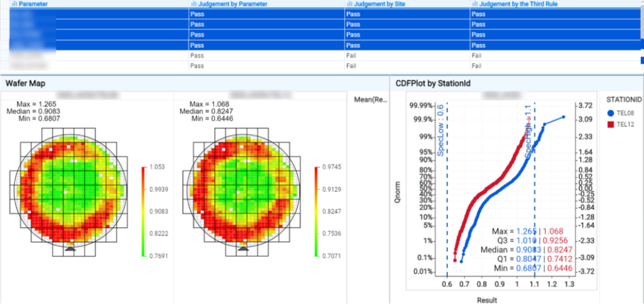Viewport: 644px width, 306px height.
Task: Sort by Judgement by the Third Rule header
Action: [x=512, y=4]
